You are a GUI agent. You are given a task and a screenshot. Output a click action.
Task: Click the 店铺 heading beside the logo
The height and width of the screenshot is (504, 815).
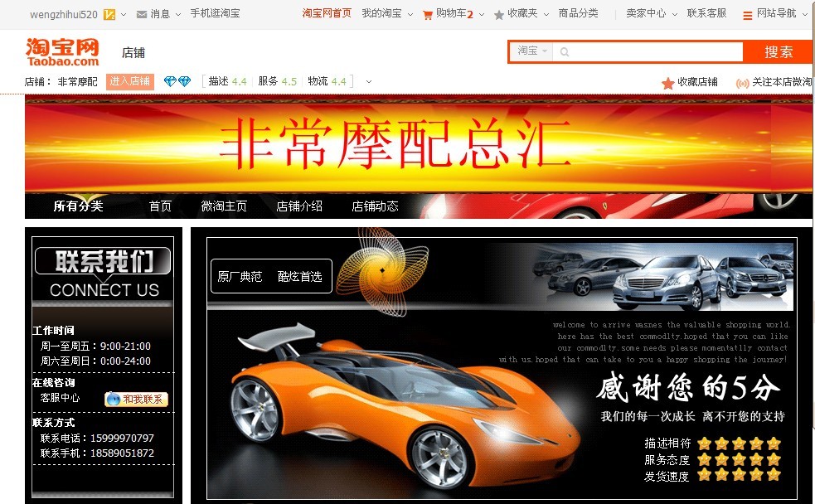click(x=133, y=52)
